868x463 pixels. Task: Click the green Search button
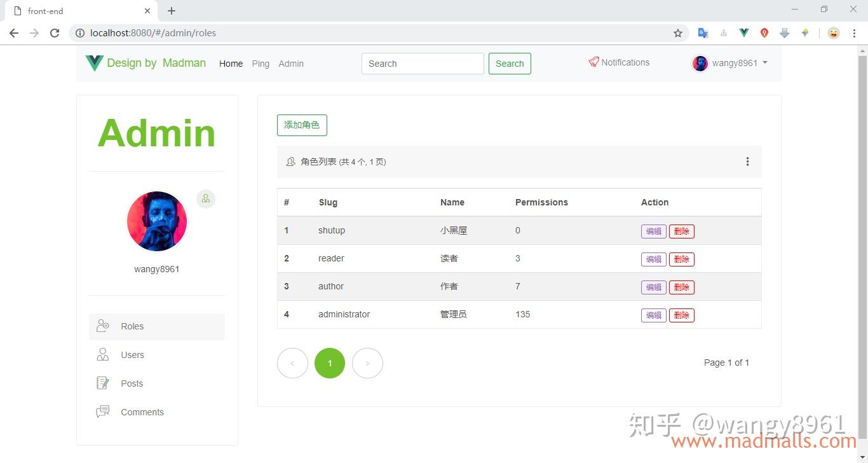pos(510,64)
